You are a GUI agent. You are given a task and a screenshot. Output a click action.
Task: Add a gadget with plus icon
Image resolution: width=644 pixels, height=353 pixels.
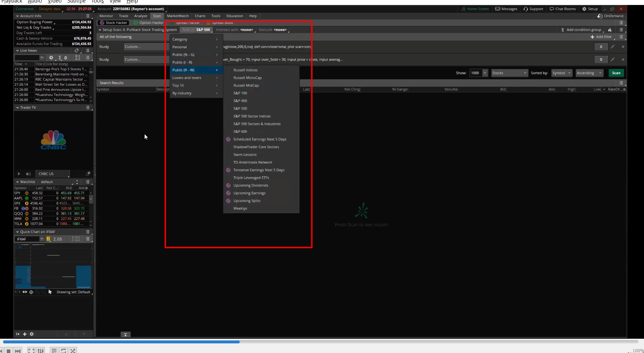25,334
